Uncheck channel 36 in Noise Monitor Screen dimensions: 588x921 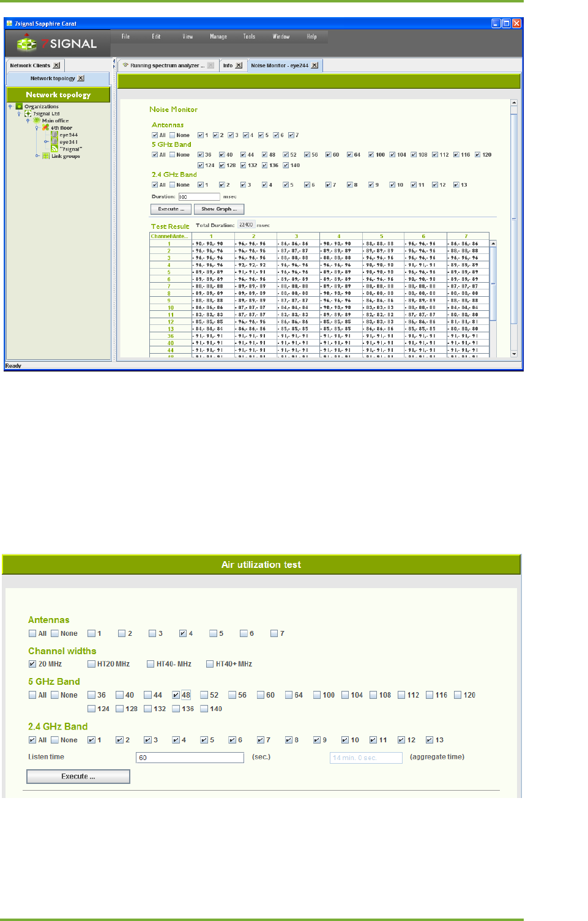pyautogui.click(x=201, y=155)
